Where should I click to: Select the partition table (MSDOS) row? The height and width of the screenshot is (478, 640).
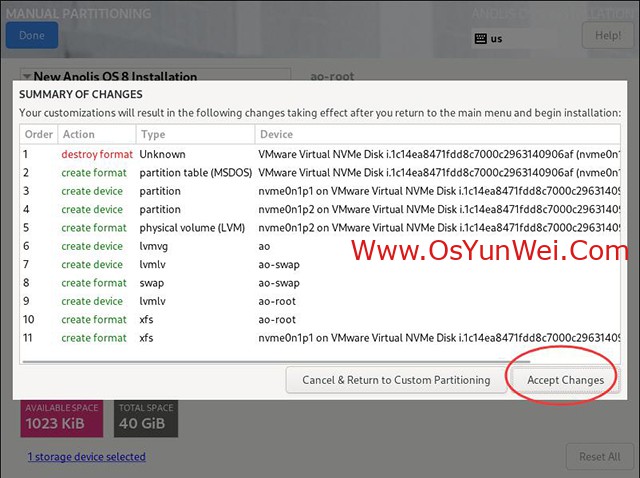click(x=320, y=173)
